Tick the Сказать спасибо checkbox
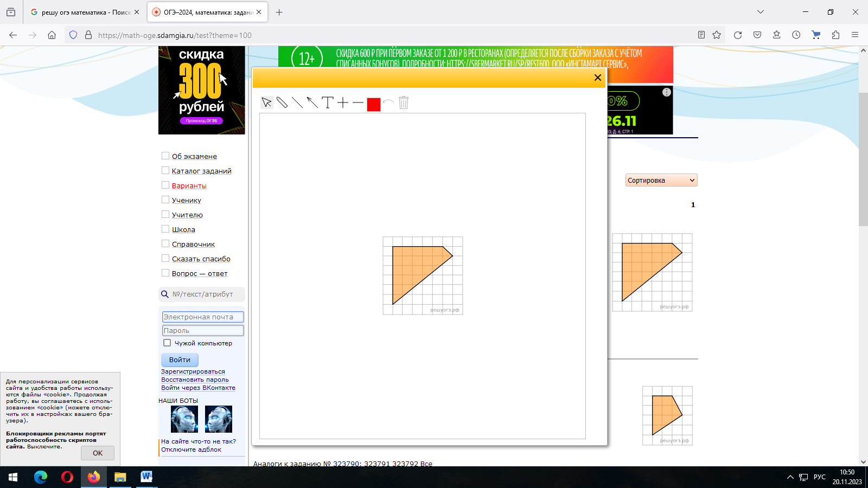The height and width of the screenshot is (488, 868). point(165,258)
